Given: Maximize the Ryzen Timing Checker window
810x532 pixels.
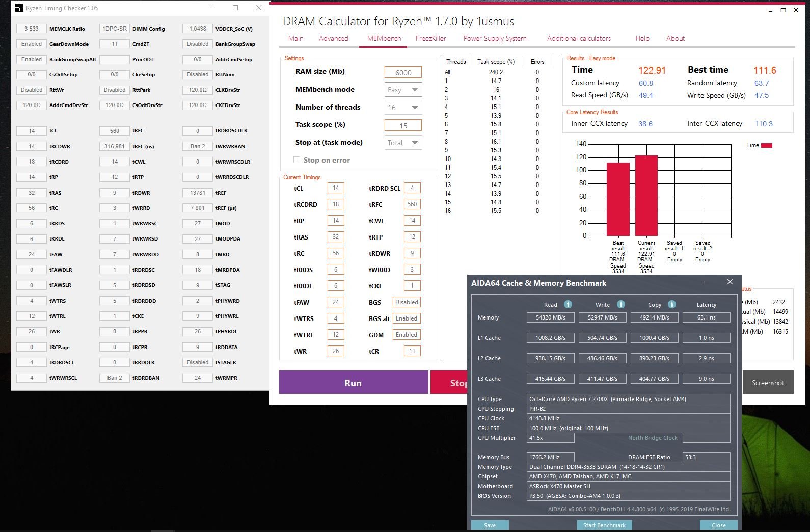Looking at the screenshot, I should (235, 8).
